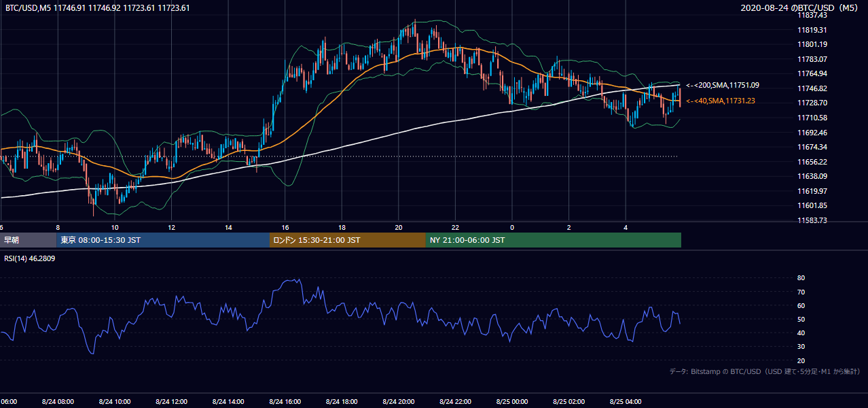This screenshot has height=408, width=868.
Task: Select the NY 21:00-06:00 JST session bar
Action: click(x=554, y=240)
